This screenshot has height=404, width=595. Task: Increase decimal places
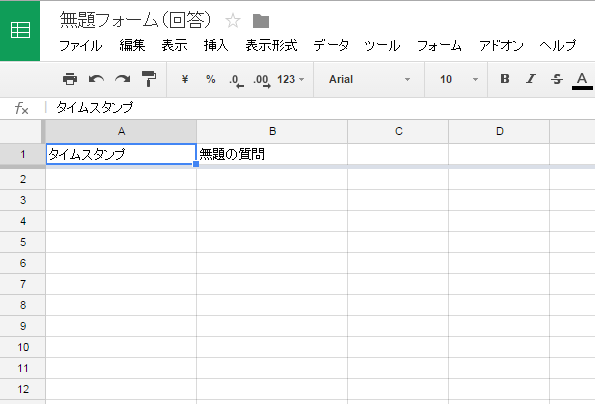[x=262, y=80]
